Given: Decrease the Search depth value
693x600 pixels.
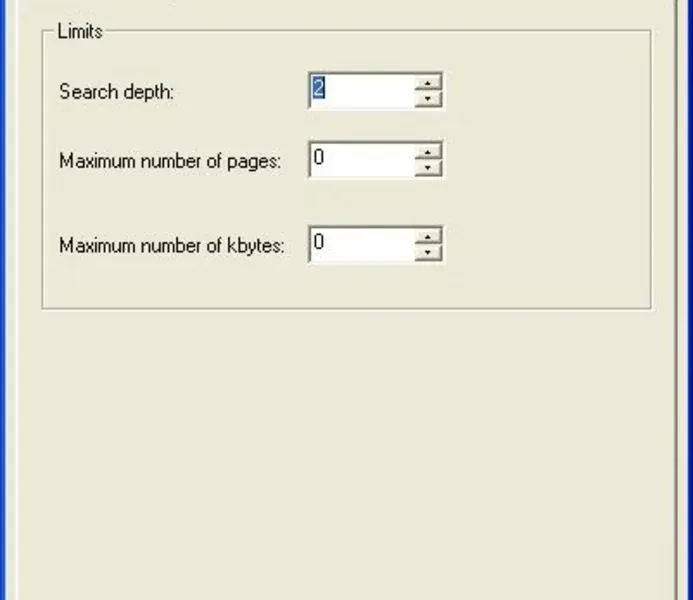Looking at the screenshot, I should (428, 98).
